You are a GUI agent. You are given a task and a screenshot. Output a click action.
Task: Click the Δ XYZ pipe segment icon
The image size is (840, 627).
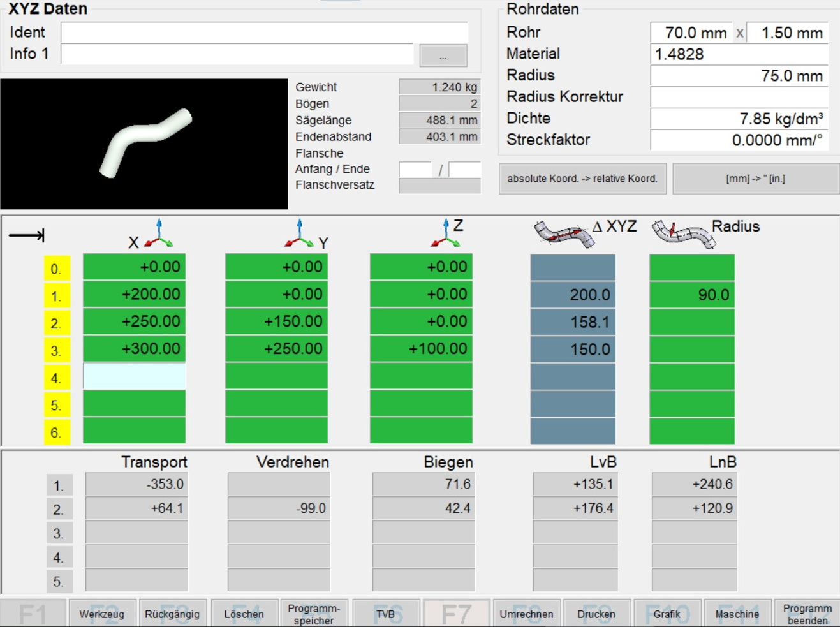point(563,233)
